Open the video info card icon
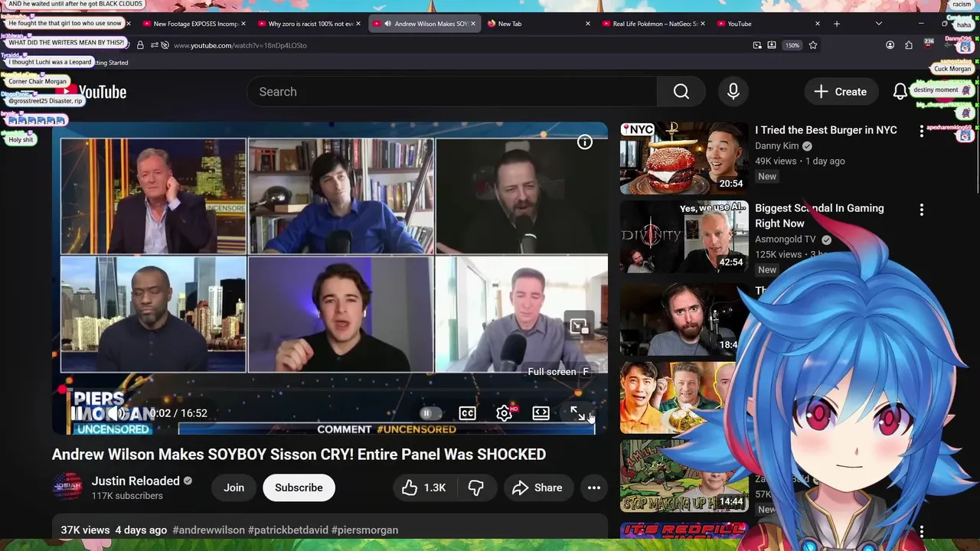This screenshot has height=551, width=980. pos(584,142)
